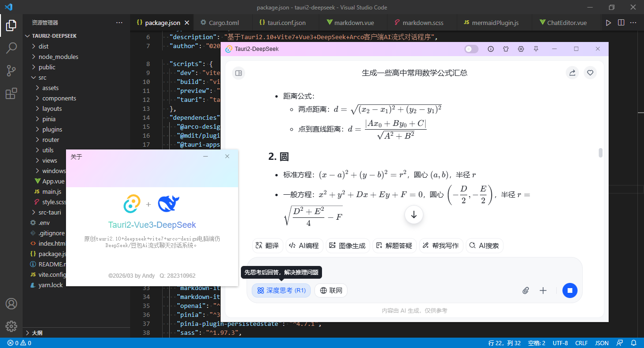
Task: Click the share arrow icon
Action: [x=572, y=73]
